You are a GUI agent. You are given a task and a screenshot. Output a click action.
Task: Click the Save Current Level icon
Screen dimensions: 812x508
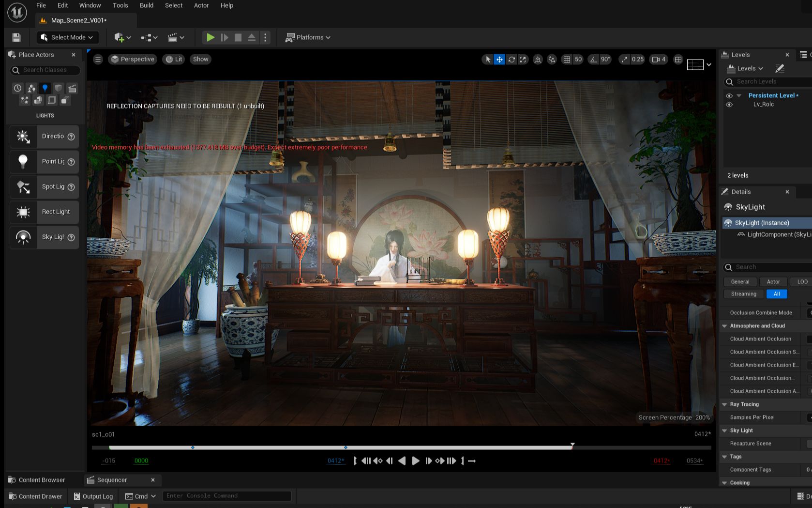16,37
